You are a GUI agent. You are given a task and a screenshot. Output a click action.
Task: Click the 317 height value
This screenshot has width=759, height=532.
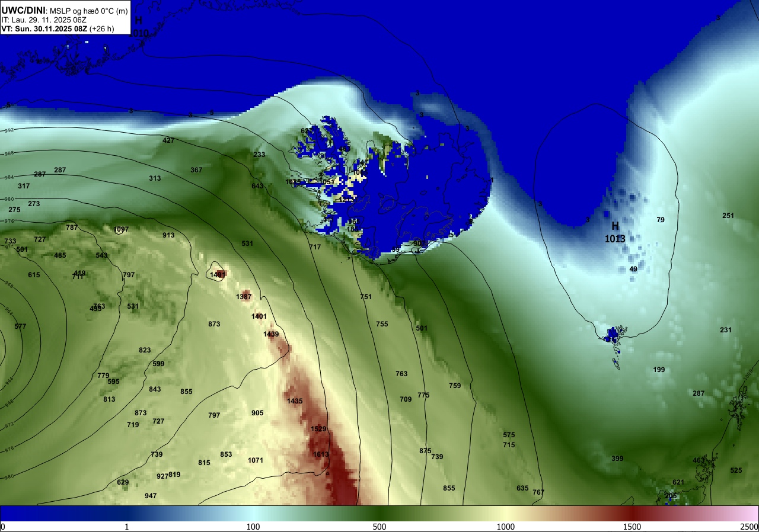tap(24, 186)
